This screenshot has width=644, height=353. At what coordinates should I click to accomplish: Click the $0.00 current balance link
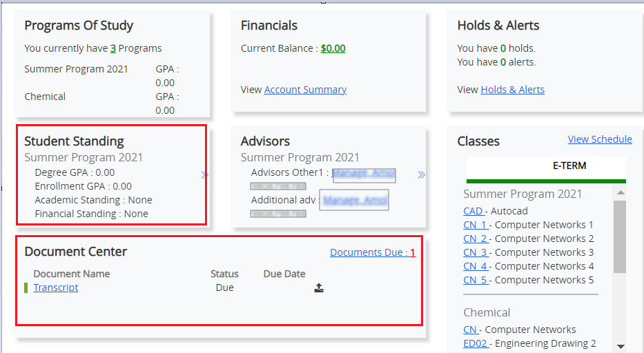pos(333,48)
